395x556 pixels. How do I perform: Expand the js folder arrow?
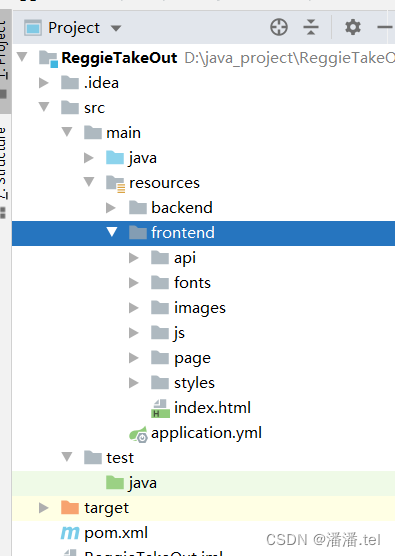click(134, 333)
